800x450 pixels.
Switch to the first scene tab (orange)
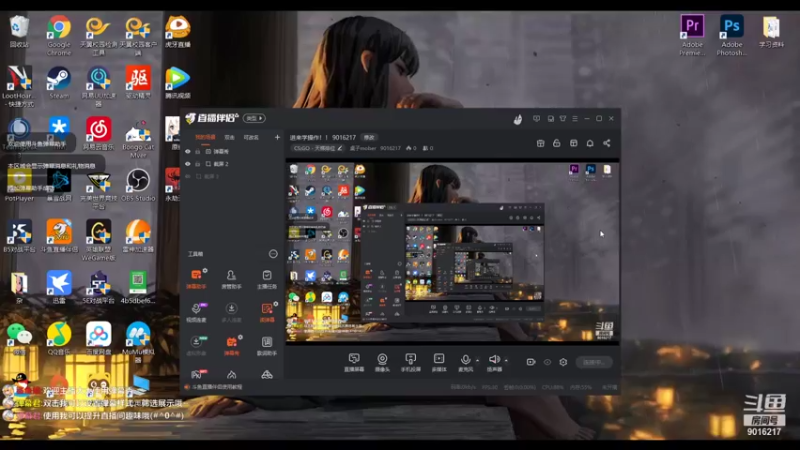[205, 137]
